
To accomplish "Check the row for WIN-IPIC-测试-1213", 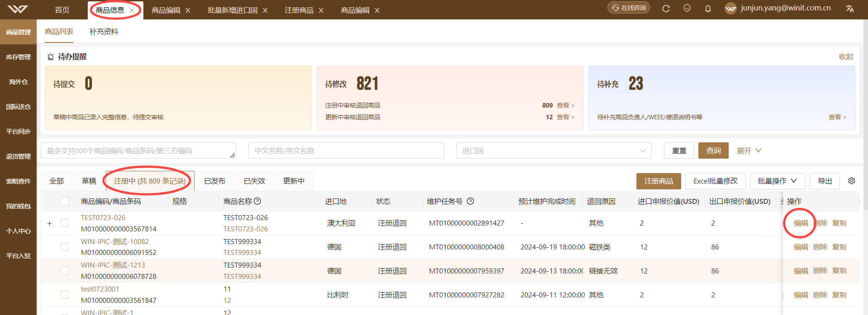I will click(65, 271).
